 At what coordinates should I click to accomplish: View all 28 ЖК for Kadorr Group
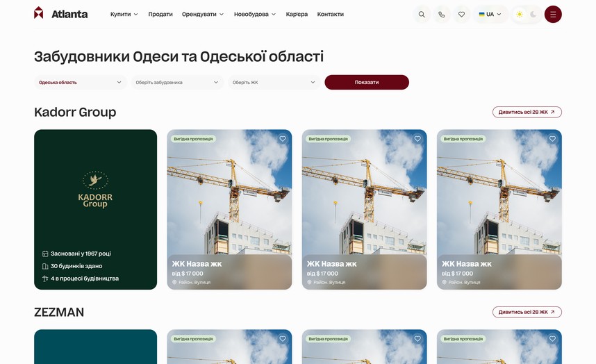point(527,112)
